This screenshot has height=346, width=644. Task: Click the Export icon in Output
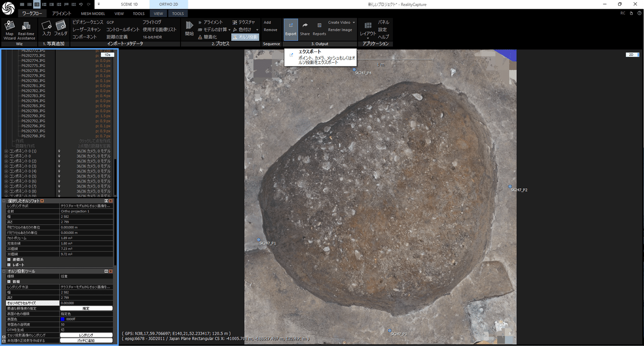(291, 28)
